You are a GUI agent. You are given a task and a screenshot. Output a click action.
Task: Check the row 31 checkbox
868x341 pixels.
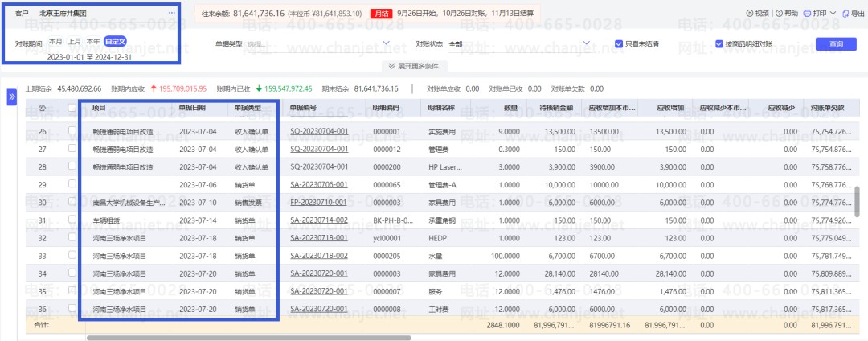(72, 220)
